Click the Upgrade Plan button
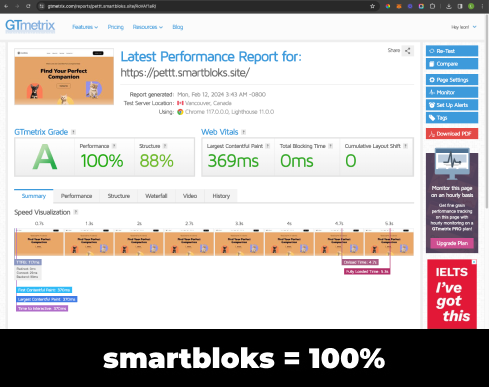Screen dimensions: 489x387 tap(452, 243)
